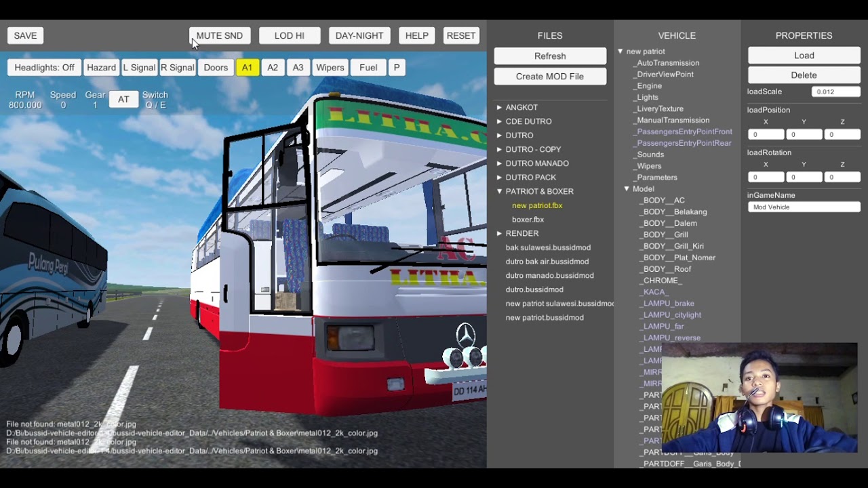Mute sound with MUTE SND
Screen dimensions: 868x488
click(x=220, y=35)
